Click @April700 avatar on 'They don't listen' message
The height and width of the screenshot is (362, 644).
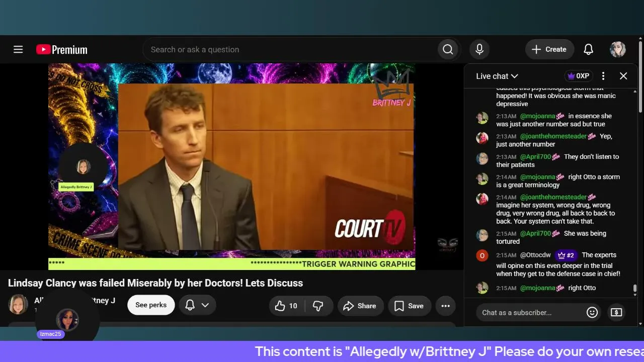[x=482, y=158]
